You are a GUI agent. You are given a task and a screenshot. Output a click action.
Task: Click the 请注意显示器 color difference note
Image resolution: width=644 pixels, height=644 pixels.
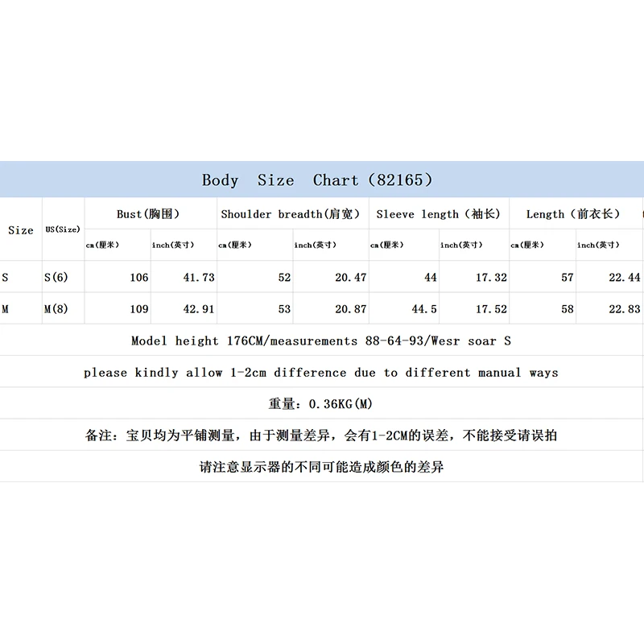(321, 467)
